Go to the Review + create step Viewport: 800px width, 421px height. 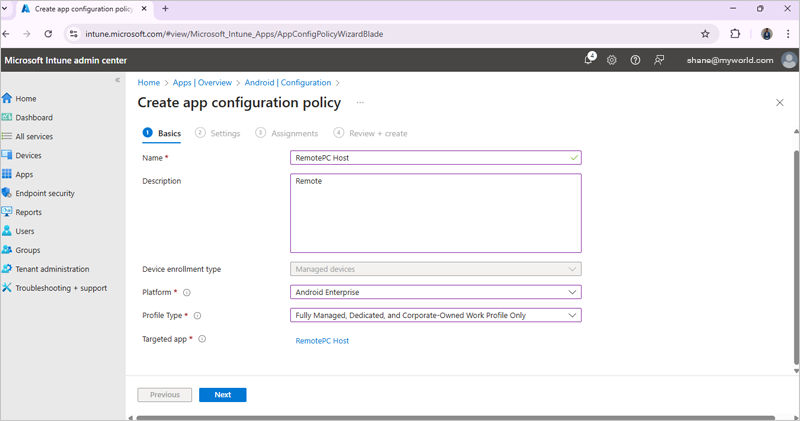point(371,133)
